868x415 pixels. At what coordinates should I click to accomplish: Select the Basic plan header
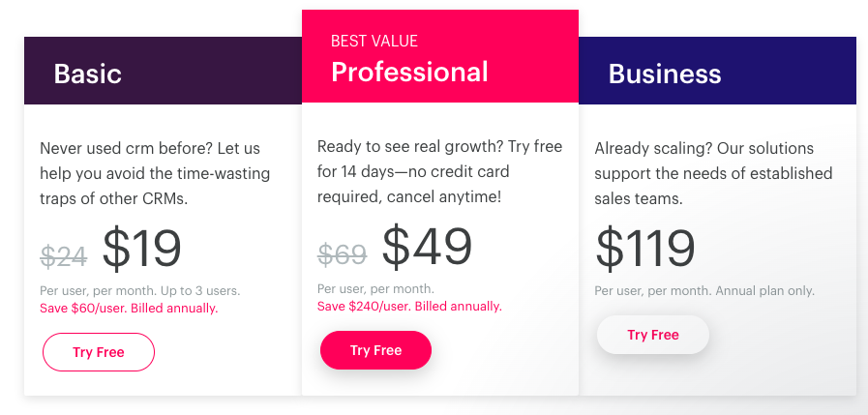click(88, 74)
